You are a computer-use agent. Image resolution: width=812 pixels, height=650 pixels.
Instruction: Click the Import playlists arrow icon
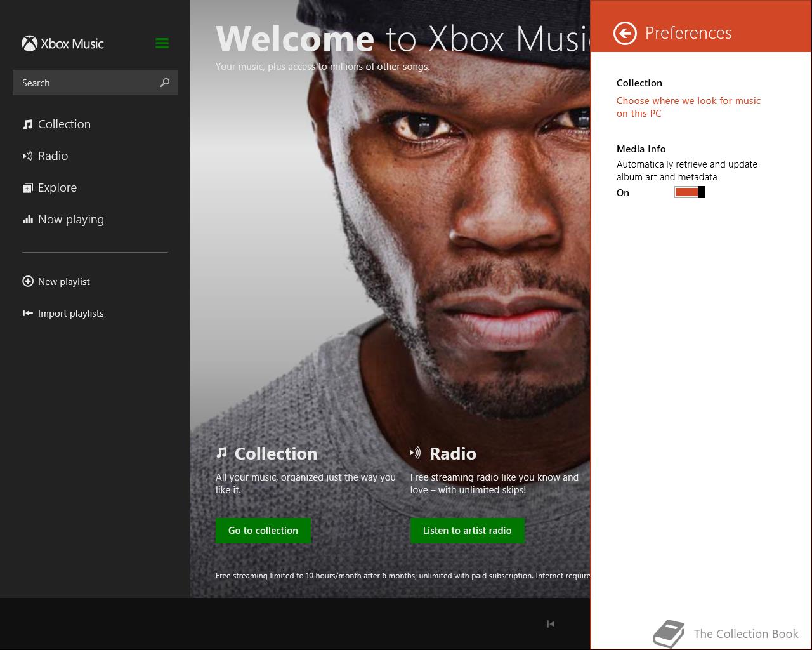tap(27, 313)
